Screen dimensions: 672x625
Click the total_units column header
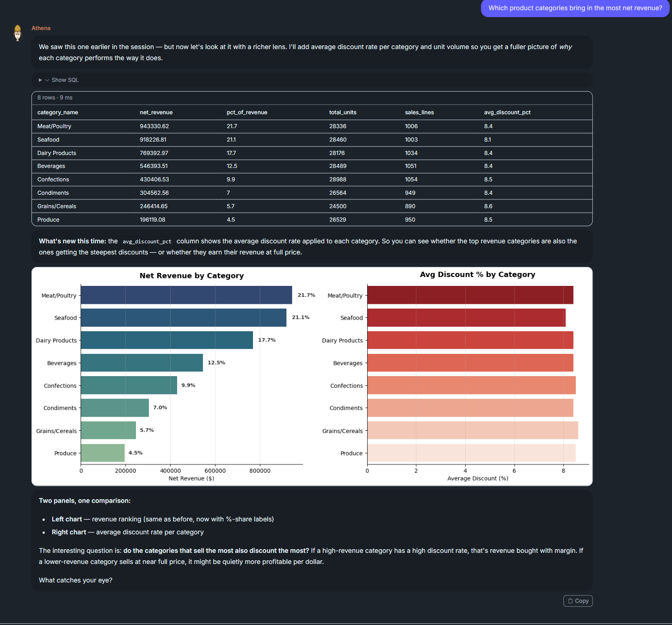(343, 112)
